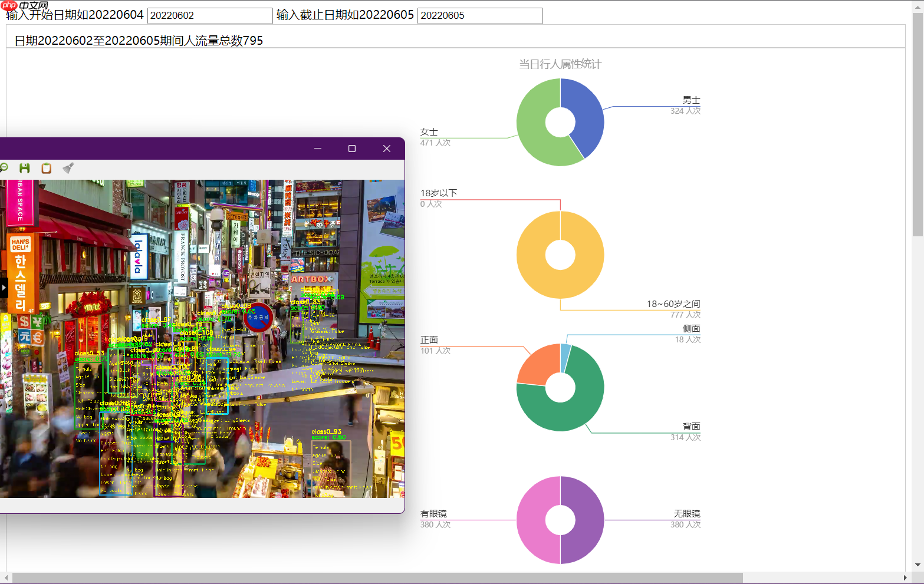924x584 pixels.
Task: Click the green floppy disk save icon
Action: 25,168
